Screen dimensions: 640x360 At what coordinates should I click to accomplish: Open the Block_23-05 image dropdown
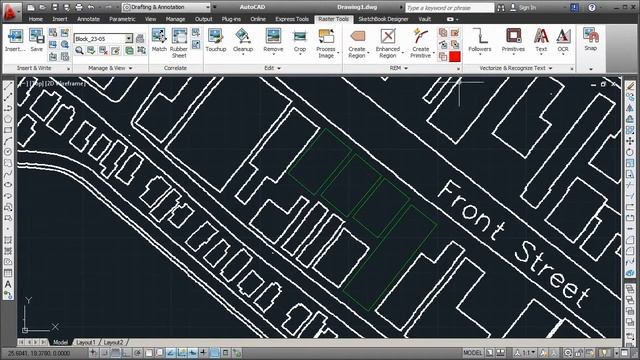129,38
